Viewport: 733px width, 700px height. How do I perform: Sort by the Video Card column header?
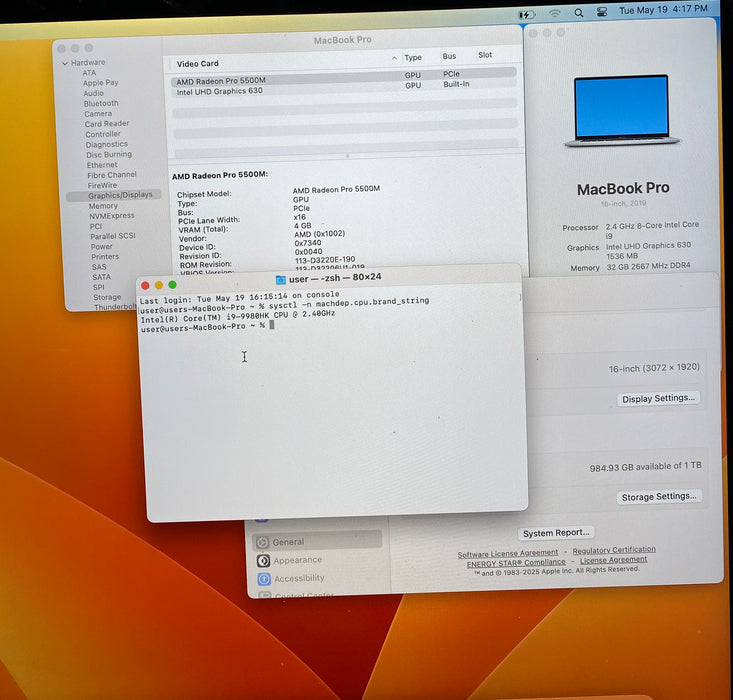pyautogui.click(x=197, y=64)
